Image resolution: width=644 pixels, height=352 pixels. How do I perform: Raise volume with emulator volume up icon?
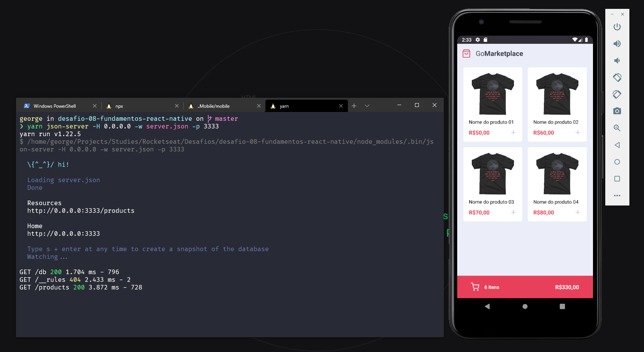click(x=617, y=44)
